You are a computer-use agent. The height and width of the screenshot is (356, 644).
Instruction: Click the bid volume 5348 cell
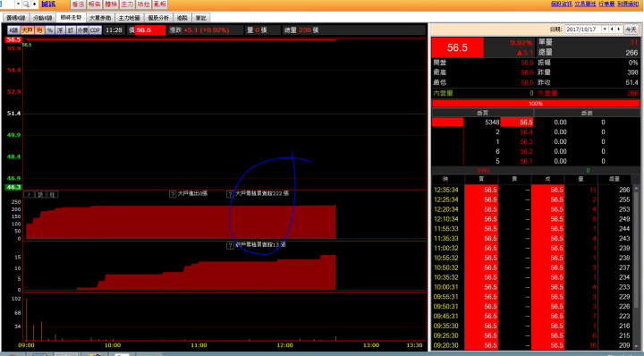[x=492, y=123]
